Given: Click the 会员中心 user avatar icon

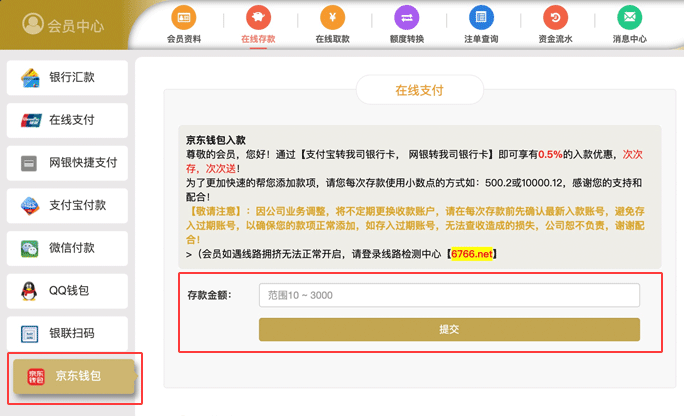Looking at the screenshot, I should click(x=33, y=24).
